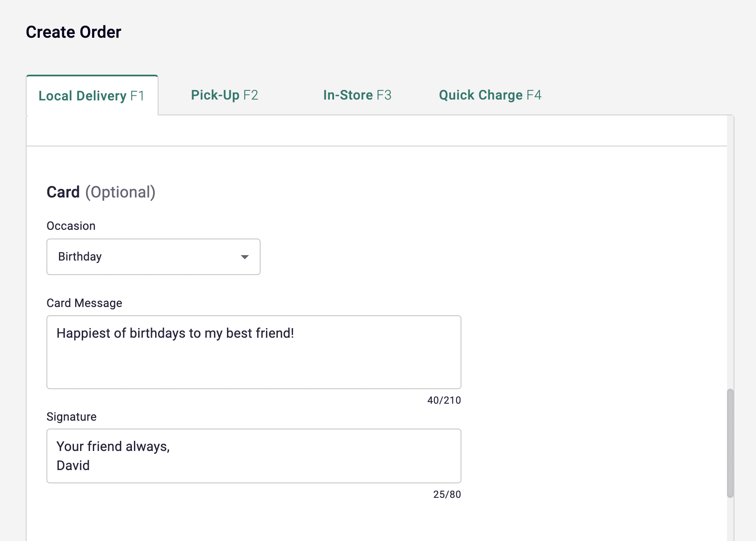Open the In-Store F3 tab
Screen dimensions: 756x541
357,95
